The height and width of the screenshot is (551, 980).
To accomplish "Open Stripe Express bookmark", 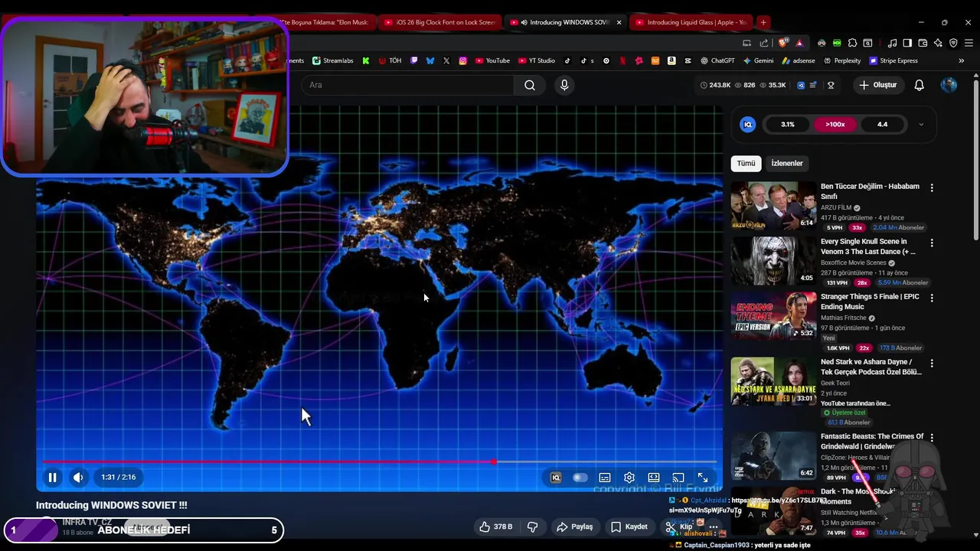I will click(x=893, y=60).
